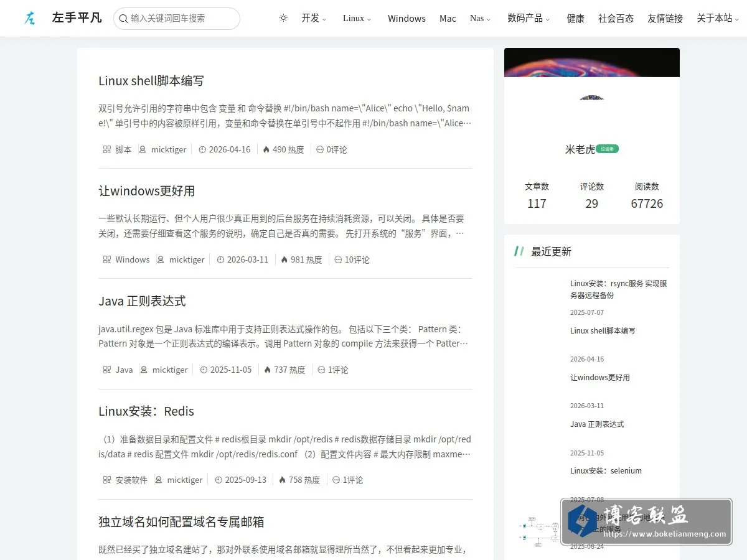This screenshot has height=560, width=747.
Task: Click the 最近更新 section heading
Action: (551, 251)
